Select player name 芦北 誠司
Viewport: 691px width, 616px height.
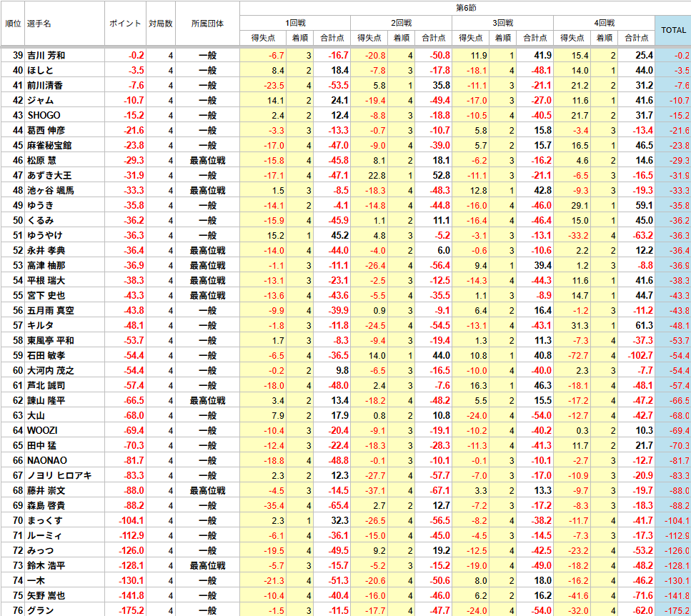[46, 386]
